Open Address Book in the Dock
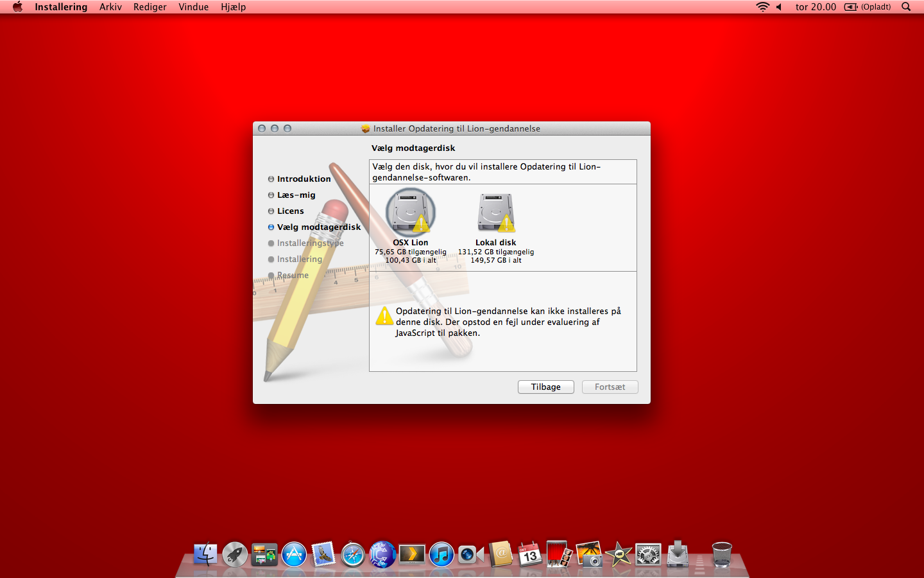The image size is (924, 578). 501,554
